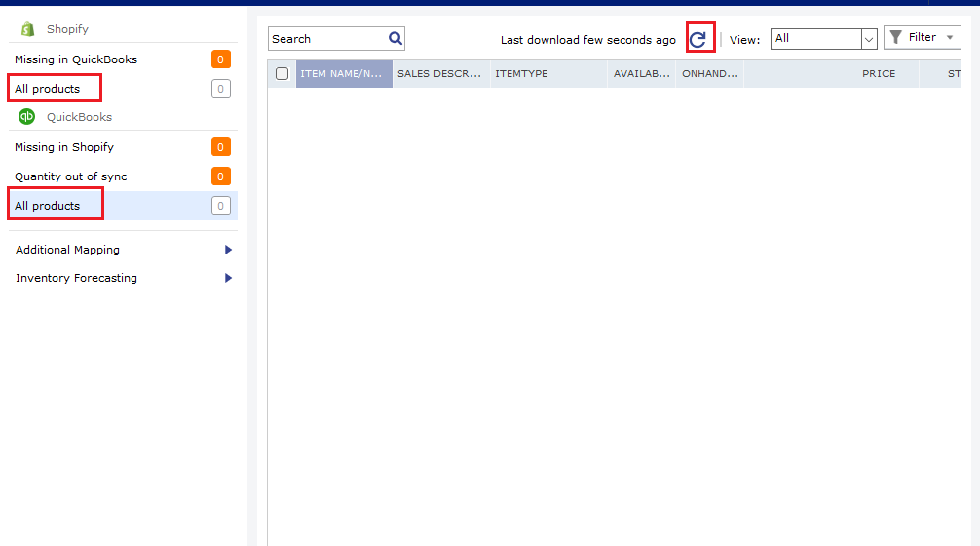Click the Shopify bag logo icon
The image size is (980, 546).
click(x=27, y=29)
